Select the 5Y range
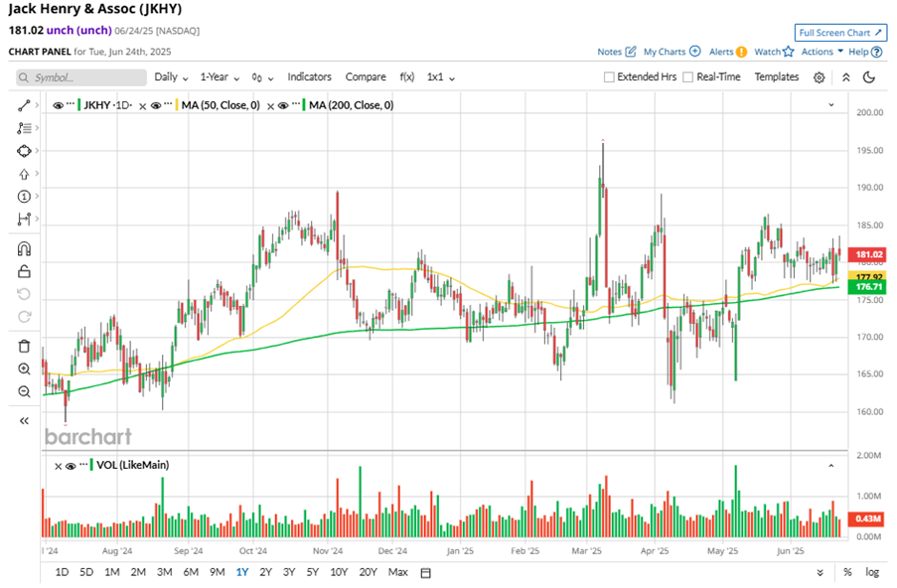Image resolution: width=897 pixels, height=588 pixels. point(312,572)
